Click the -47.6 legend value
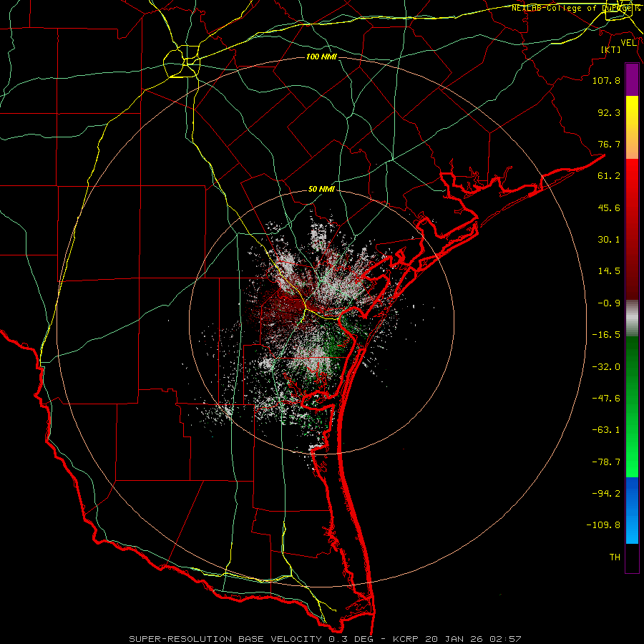The image size is (644, 644). [x=606, y=399]
